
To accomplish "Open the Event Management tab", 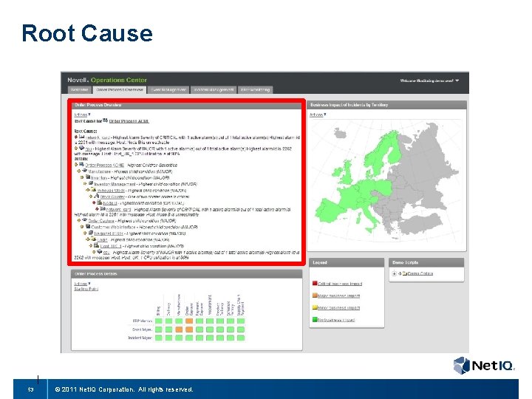I will point(168,90).
